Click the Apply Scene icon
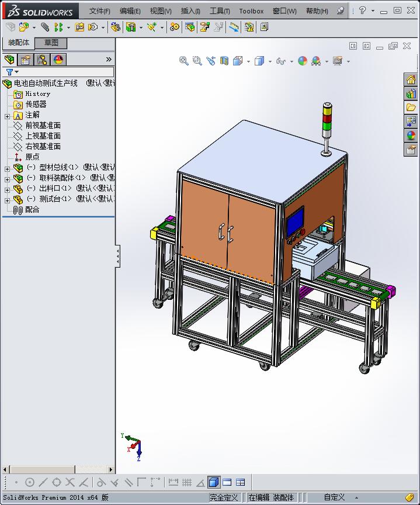Viewport: 420px width, 505px height. [x=316, y=61]
